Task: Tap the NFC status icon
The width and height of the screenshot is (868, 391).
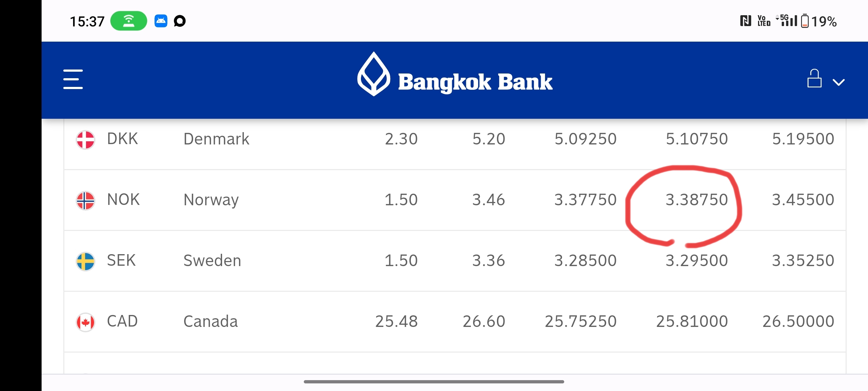Action: (745, 21)
